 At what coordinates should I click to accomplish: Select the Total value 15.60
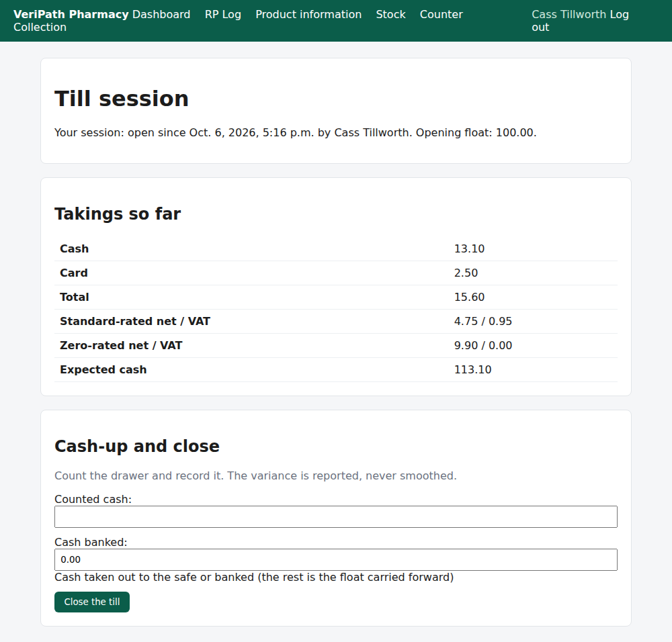click(469, 297)
